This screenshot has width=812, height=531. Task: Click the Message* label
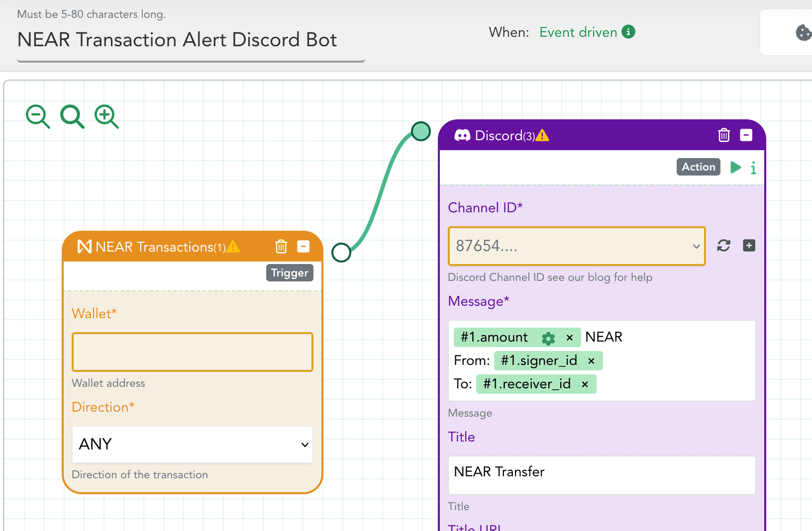click(479, 301)
